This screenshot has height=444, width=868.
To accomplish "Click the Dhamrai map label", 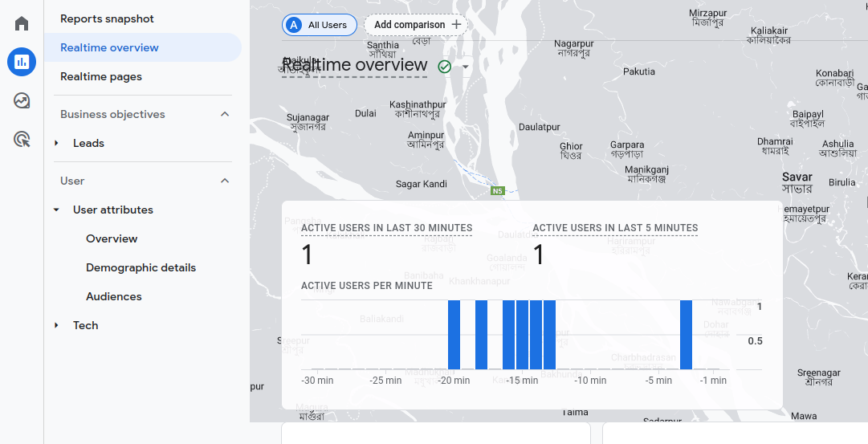I will [x=775, y=146].
